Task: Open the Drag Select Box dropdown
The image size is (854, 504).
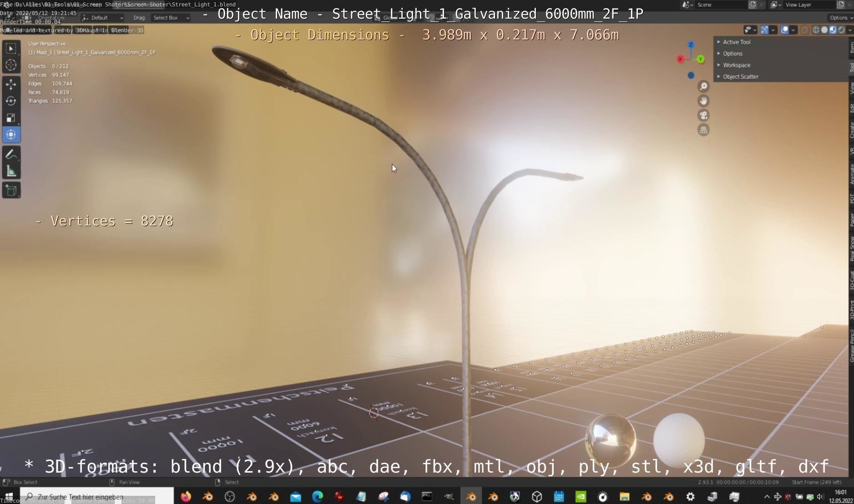Action: tap(171, 18)
